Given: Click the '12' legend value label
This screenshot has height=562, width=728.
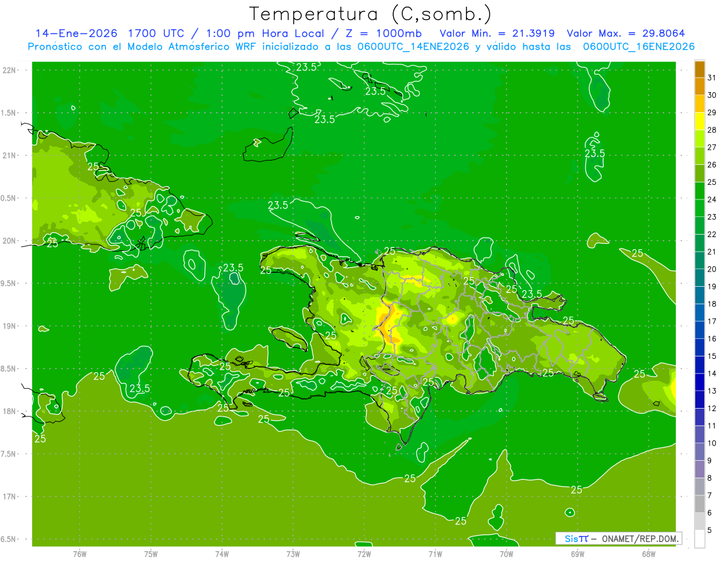Looking at the screenshot, I should 712,408.
